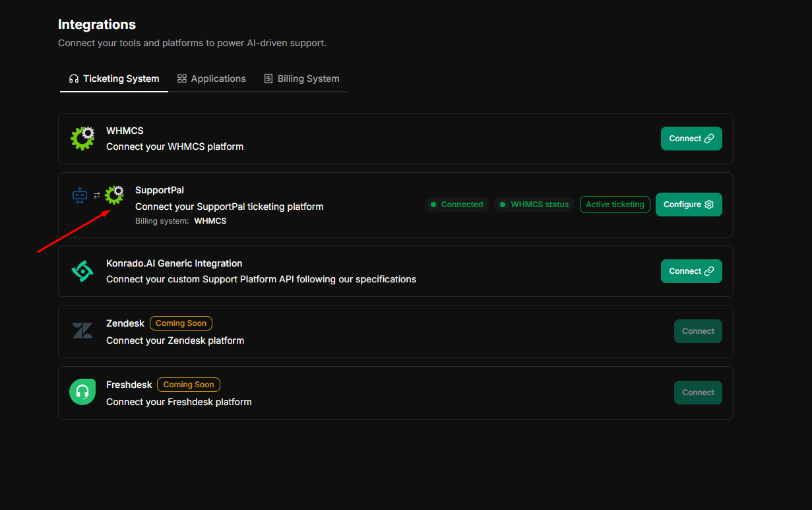The image size is (812, 510).
Task: Click the grid icon on Applications tab
Action: [x=182, y=79]
